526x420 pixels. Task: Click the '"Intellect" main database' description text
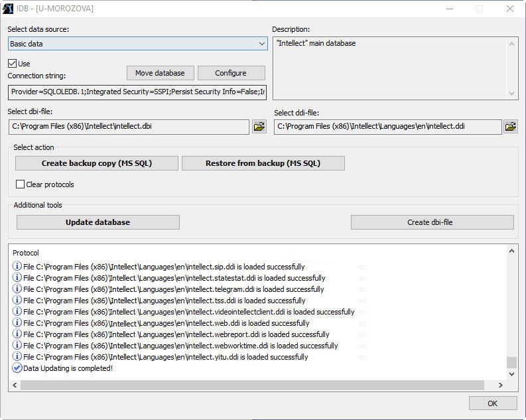click(316, 43)
